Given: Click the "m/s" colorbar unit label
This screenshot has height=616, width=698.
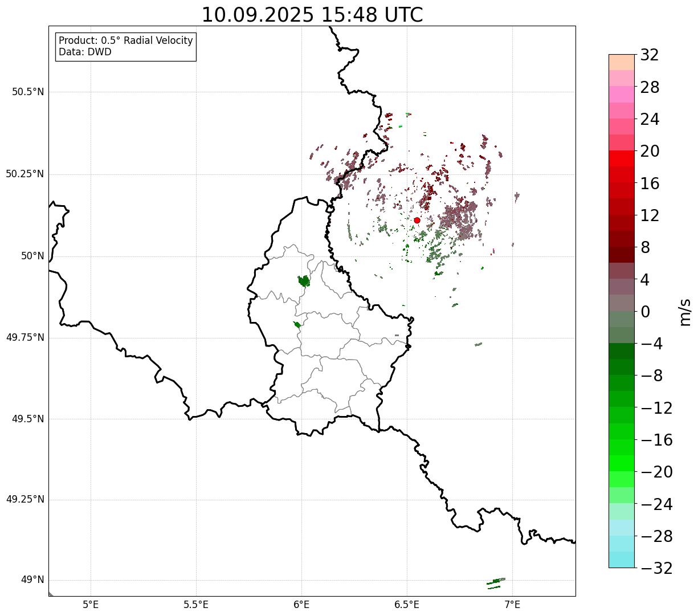Looking at the screenshot, I should pos(684,312).
